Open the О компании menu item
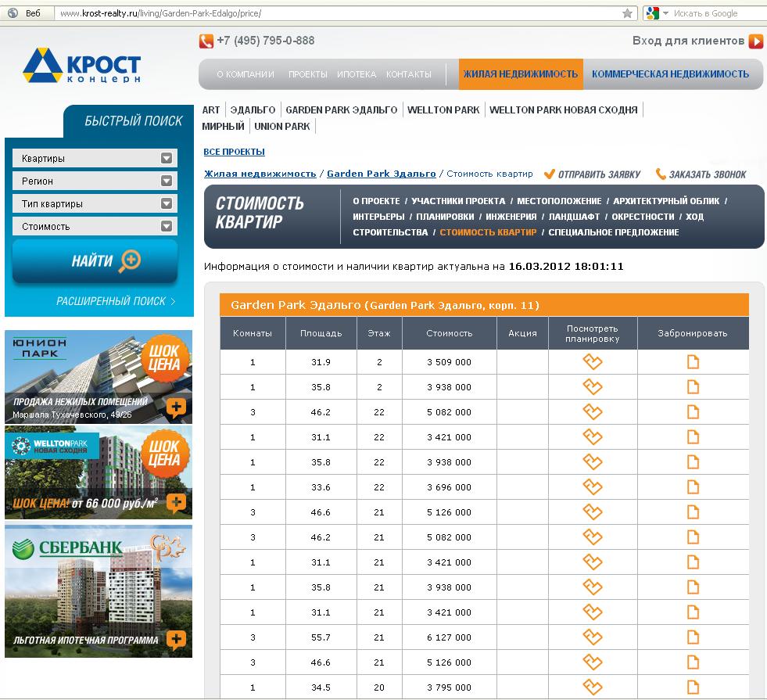 coord(245,74)
